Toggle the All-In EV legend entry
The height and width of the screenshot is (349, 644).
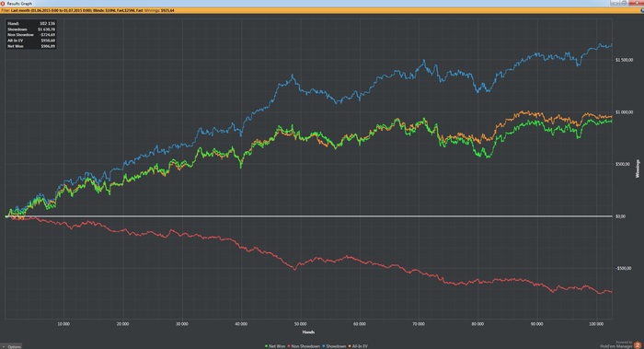click(x=358, y=346)
